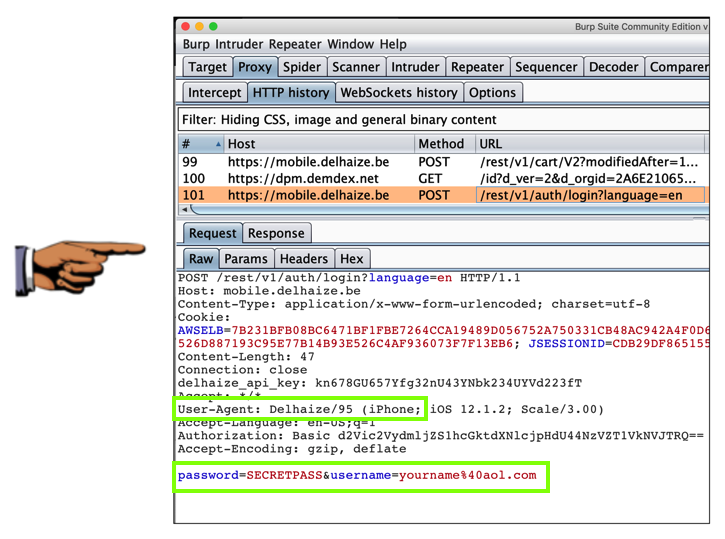Open the Repeater menu in menu bar
Screen dimensions: 725x539
(x=295, y=44)
